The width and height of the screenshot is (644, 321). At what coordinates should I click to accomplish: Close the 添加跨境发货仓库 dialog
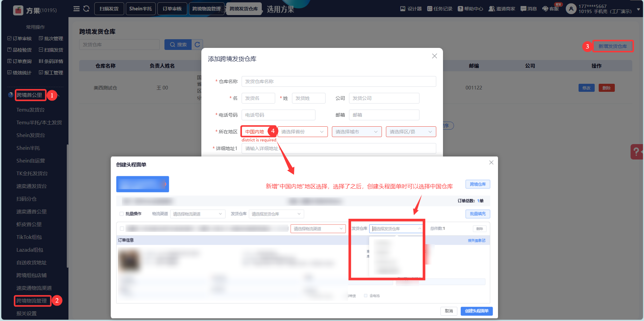(435, 56)
